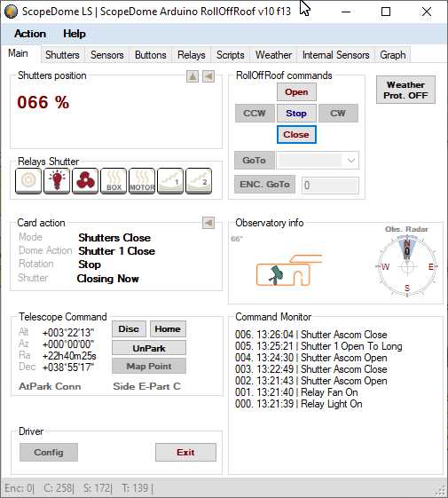This screenshot has height=498, width=448.
Task: Click the 'AtPark Conn' status text
Action: [50, 386]
